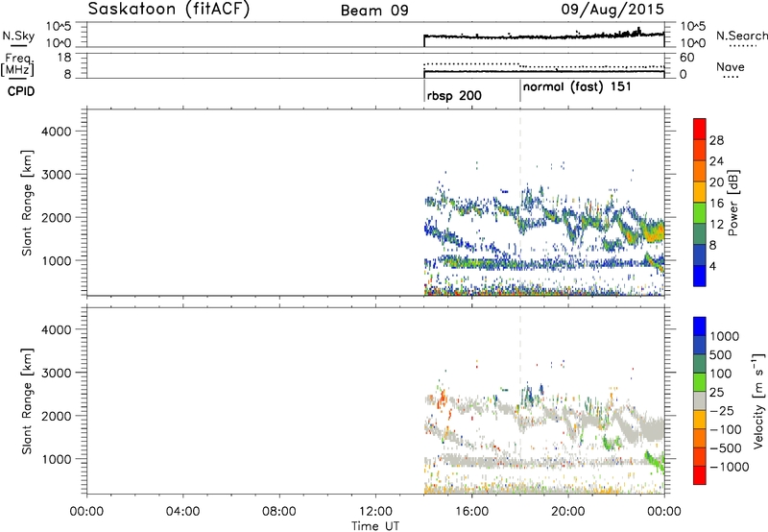Click the noise trace in the N.Sky panel
This screenshot has height=532, width=768.
point(543,36)
